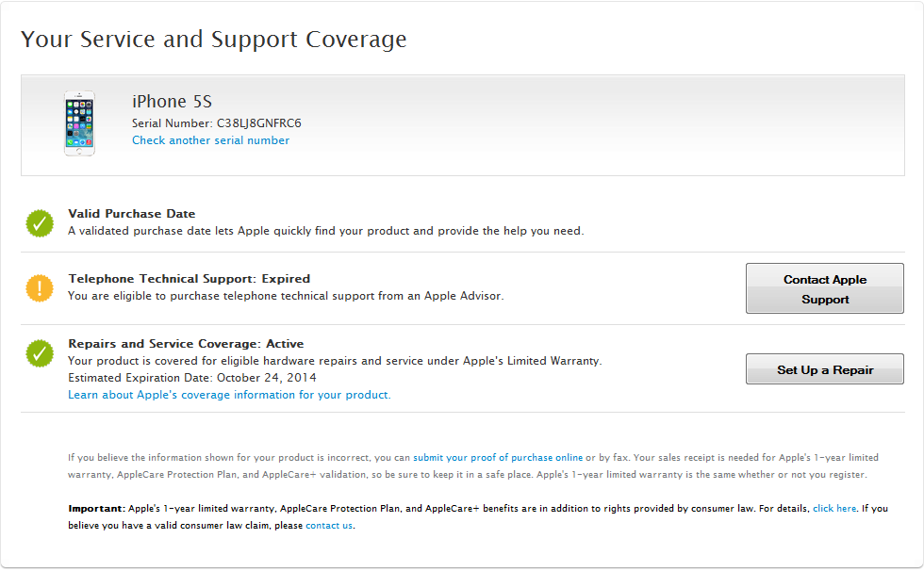Click the green checkmark beside Valid Purchase Date
This screenshot has width=924, height=571.
(x=40, y=223)
